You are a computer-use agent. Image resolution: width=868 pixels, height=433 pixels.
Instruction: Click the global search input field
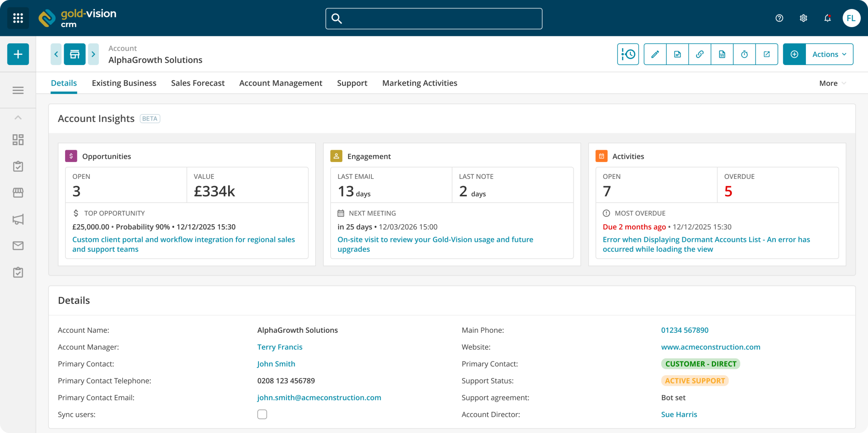(434, 19)
